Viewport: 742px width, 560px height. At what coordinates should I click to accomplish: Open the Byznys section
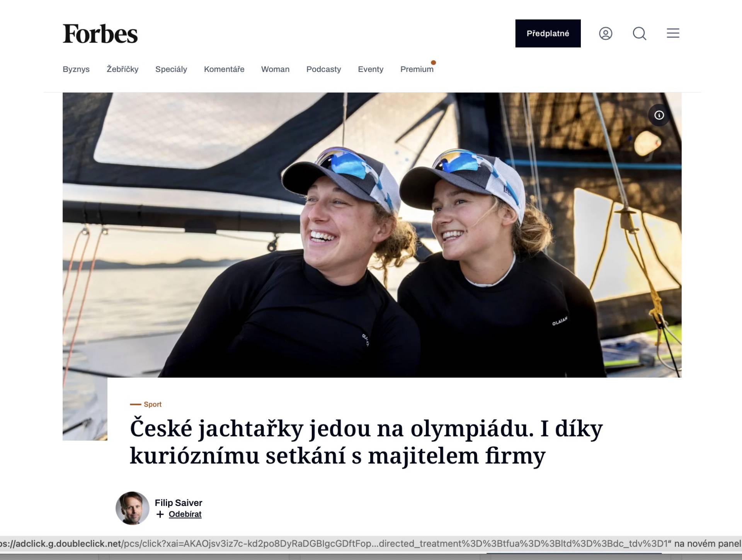pyautogui.click(x=76, y=70)
